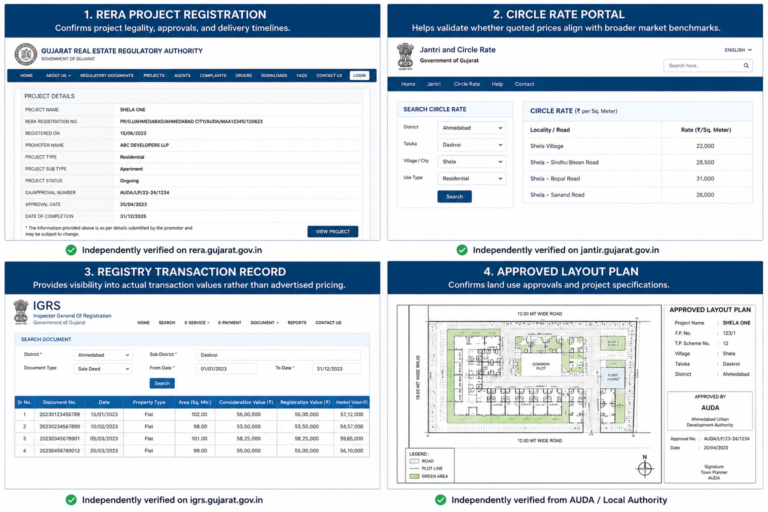Open E-PAYMENT on the IGRS navbar
Viewport: 768px width, 512px height.
click(x=230, y=323)
